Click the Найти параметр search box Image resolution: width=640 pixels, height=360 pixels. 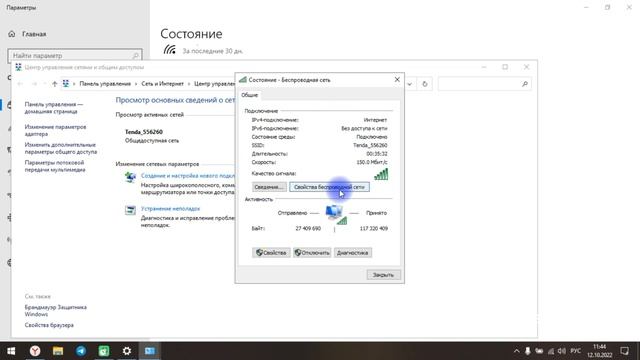tap(75, 56)
